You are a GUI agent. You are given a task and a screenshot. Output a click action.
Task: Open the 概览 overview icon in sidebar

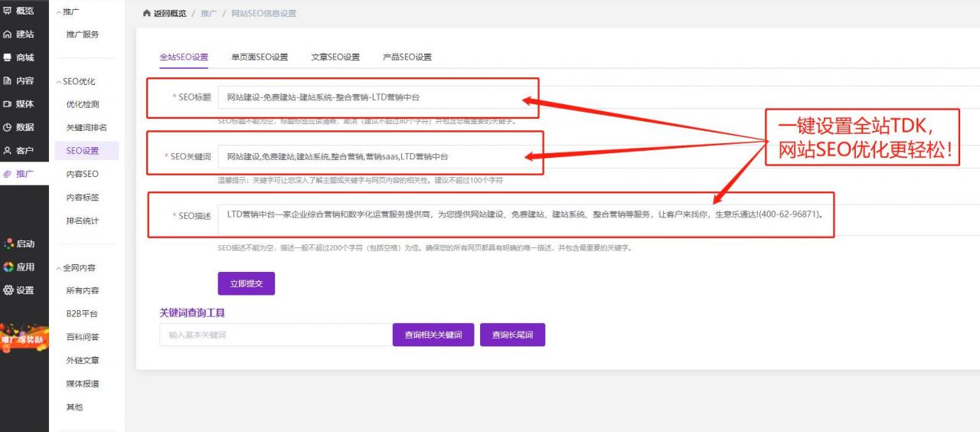click(8, 11)
